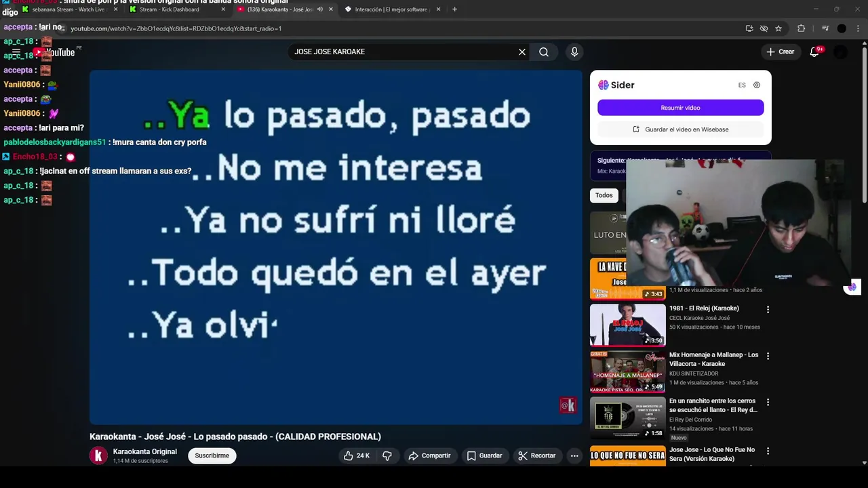This screenshot has width=868, height=488.
Task: Mute the Karaokanta tab via speaker icon
Action: (x=320, y=9)
